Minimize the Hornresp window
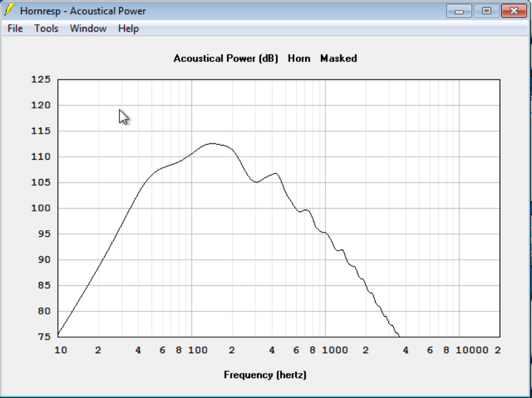This screenshot has height=398, width=532. (459, 11)
